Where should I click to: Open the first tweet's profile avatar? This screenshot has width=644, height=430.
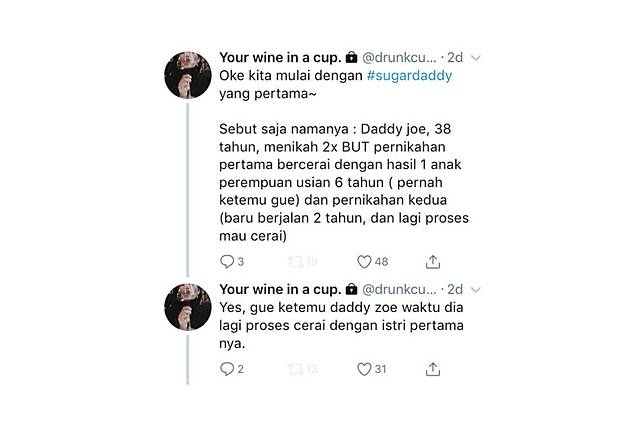pyautogui.click(x=188, y=75)
